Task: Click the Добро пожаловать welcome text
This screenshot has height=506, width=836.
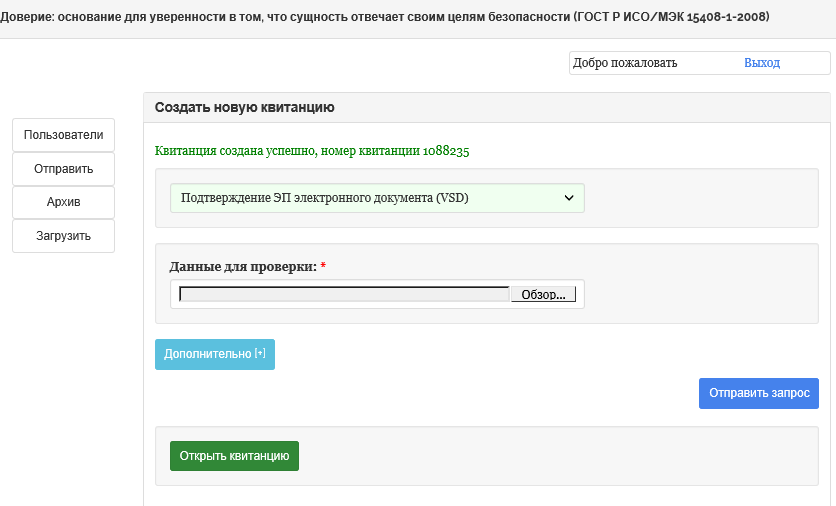Action: click(x=626, y=63)
